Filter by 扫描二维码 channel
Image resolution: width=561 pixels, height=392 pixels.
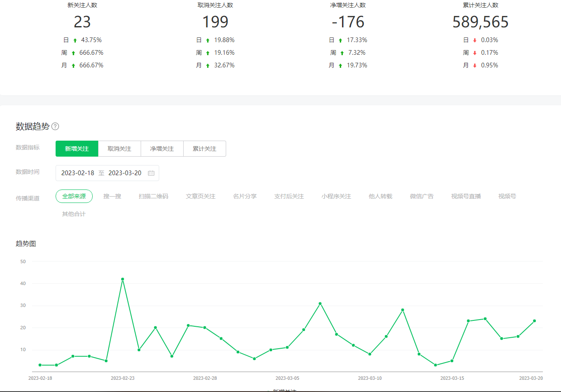coord(153,196)
